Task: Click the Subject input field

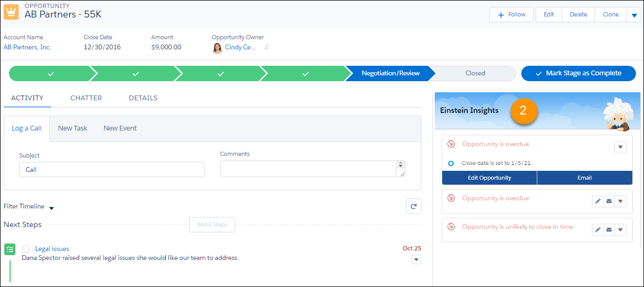Action: point(112,170)
